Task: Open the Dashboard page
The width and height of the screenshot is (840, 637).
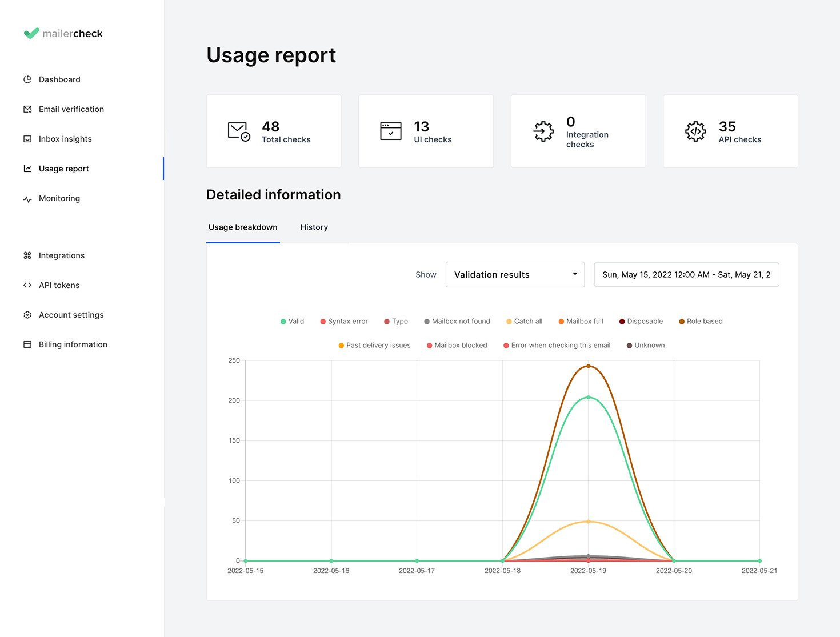Action: click(59, 79)
